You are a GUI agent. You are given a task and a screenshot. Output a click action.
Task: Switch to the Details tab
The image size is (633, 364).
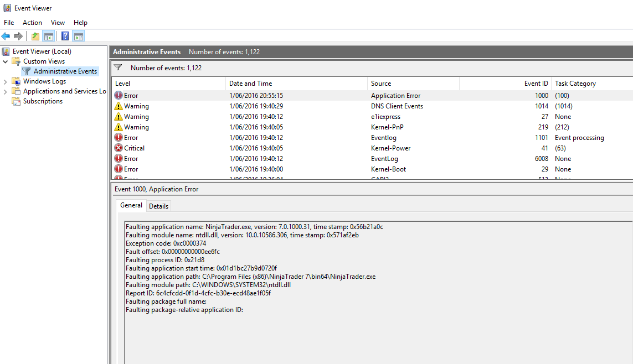(x=158, y=206)
